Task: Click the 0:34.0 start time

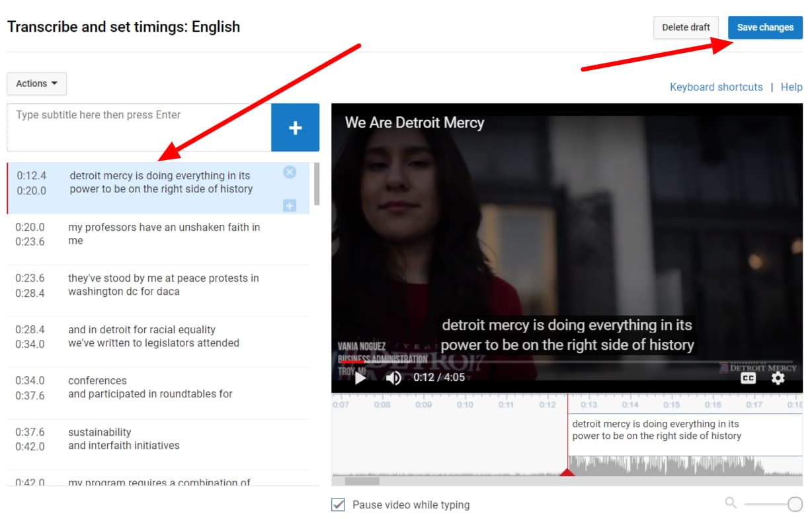Action: point(30,380)
